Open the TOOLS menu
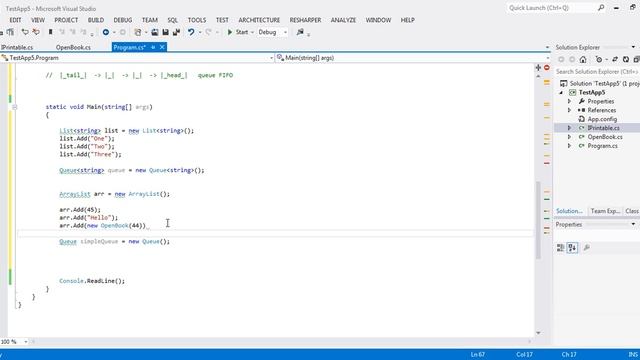This screenshot has height=360, width=640. coord(197,20)
